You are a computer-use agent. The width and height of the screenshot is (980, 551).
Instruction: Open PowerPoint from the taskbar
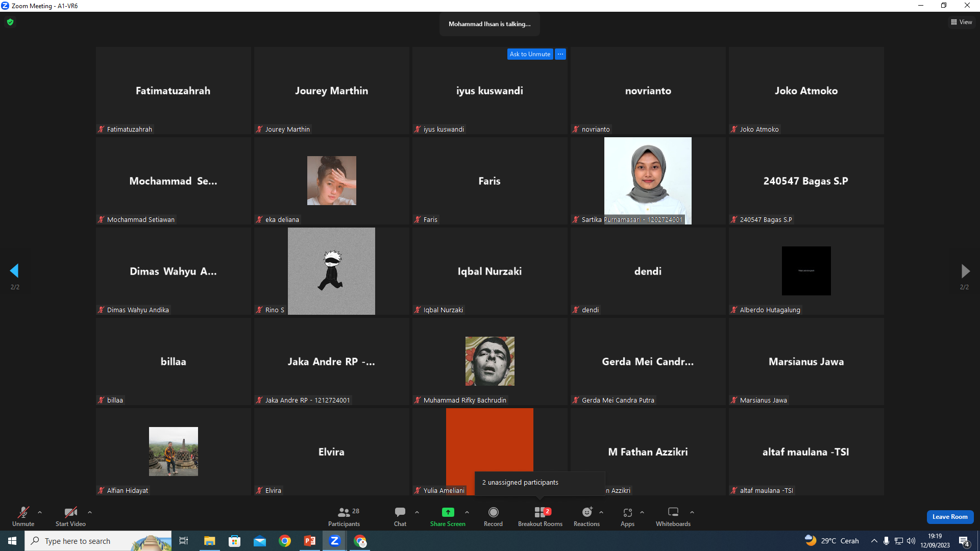coord(310,541)
